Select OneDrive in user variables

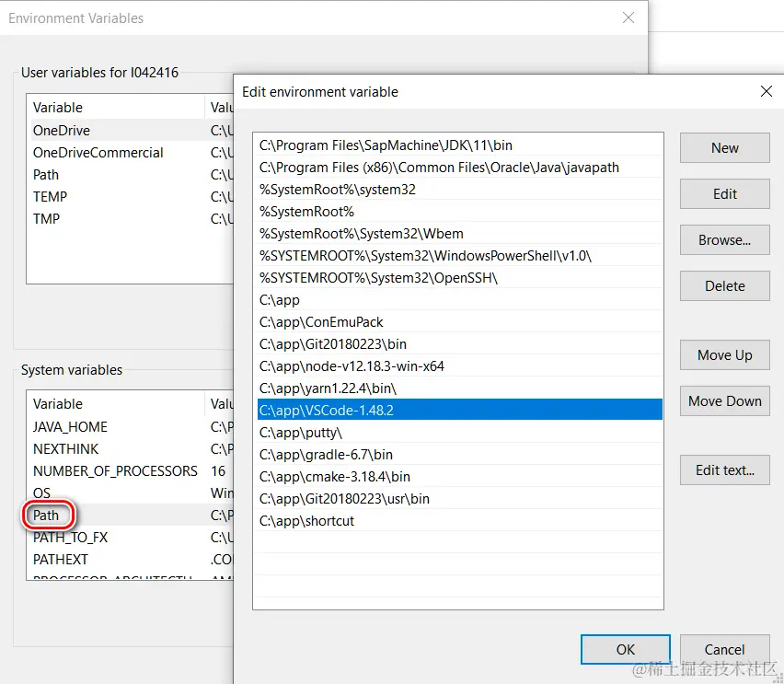(130, 130)
